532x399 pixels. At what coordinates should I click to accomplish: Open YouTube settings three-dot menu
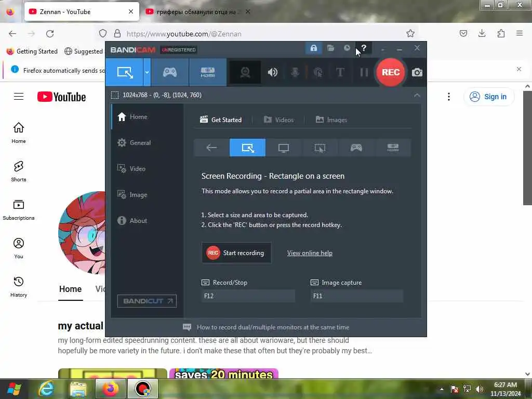(x=448, y=97)
